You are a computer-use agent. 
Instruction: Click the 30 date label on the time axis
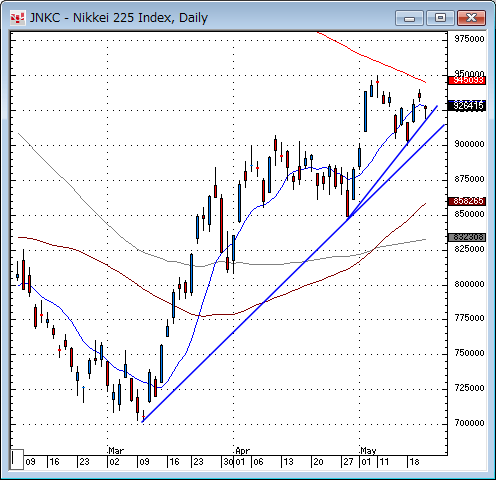click(x=228, y=462)
